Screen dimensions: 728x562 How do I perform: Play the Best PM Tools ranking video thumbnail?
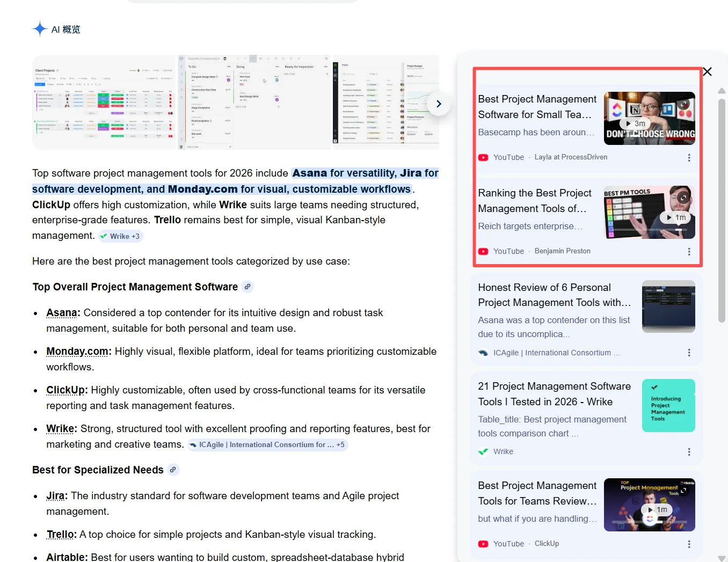[650, 212]
